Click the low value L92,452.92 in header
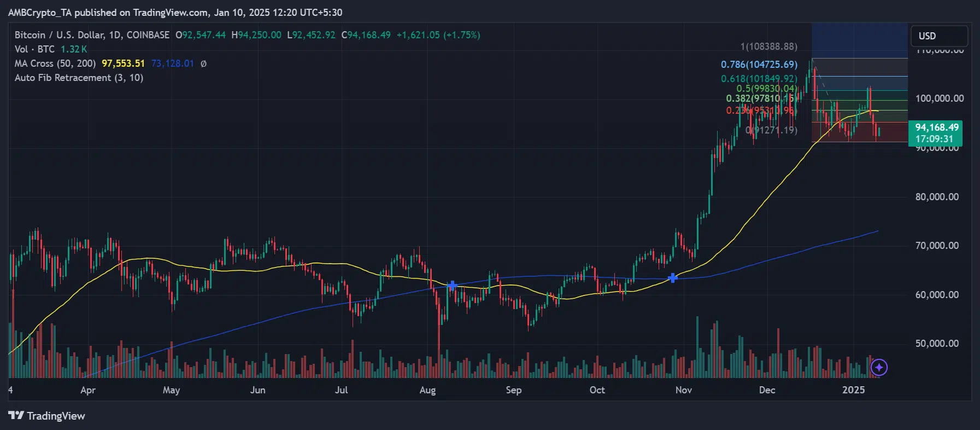 click(x=312, y=35)
